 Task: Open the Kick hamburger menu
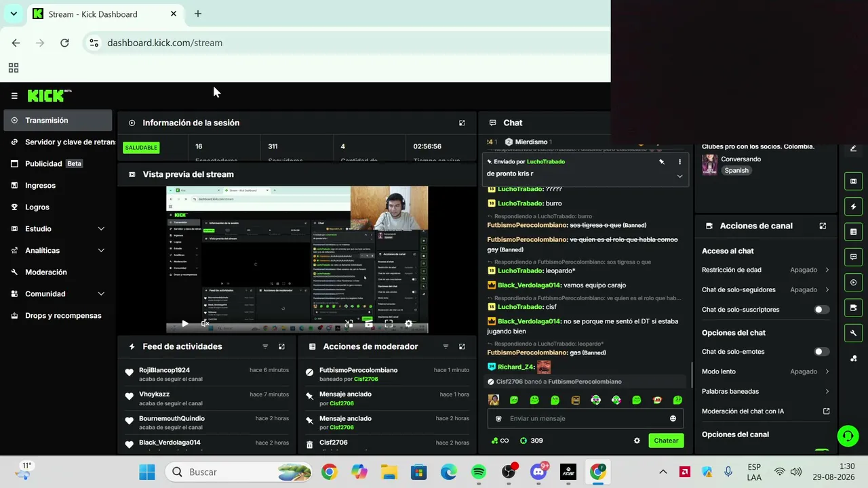tap(14, 96)
